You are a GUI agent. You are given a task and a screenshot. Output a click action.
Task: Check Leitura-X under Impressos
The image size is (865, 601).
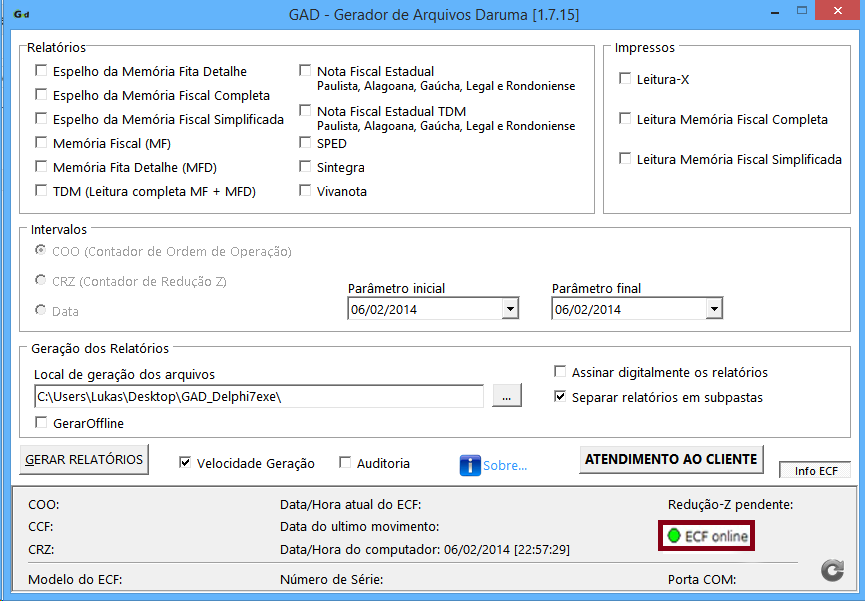[x=625, y=79]
